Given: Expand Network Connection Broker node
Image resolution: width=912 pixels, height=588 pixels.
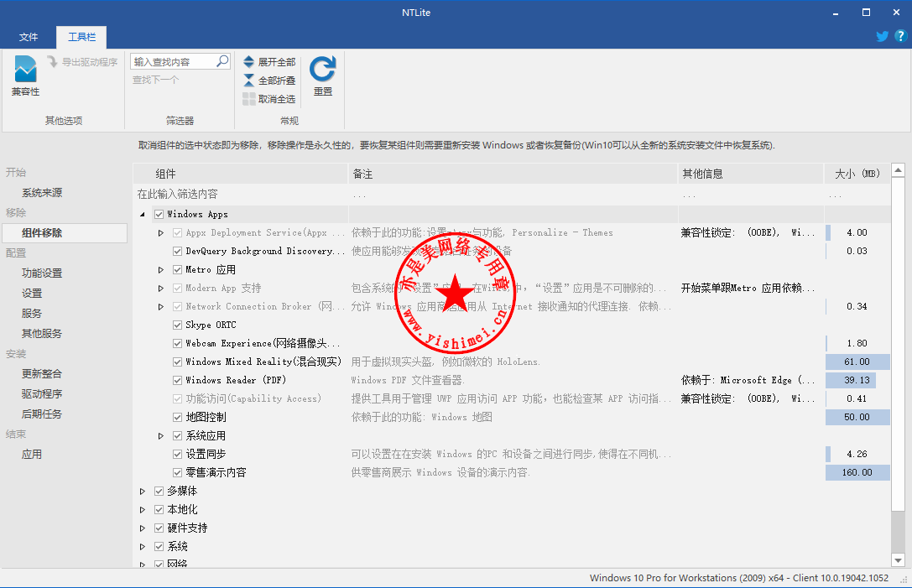Looking at the screenshot, I should coord(161,306).
